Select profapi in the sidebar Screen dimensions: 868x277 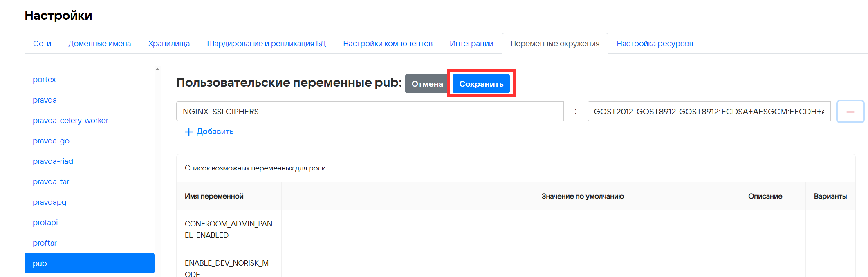click(x=45, y=223)
